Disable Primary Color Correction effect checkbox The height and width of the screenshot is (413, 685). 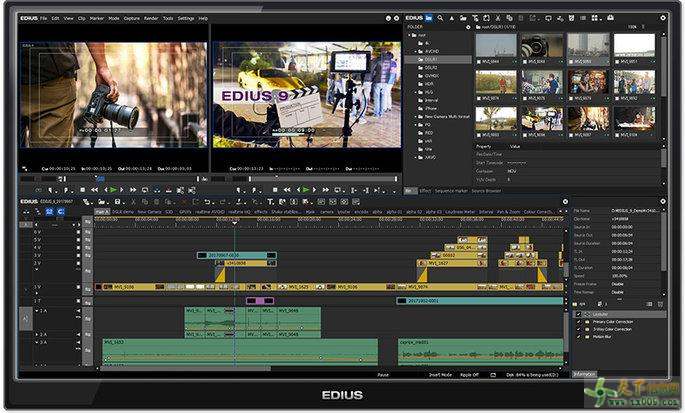579,322
